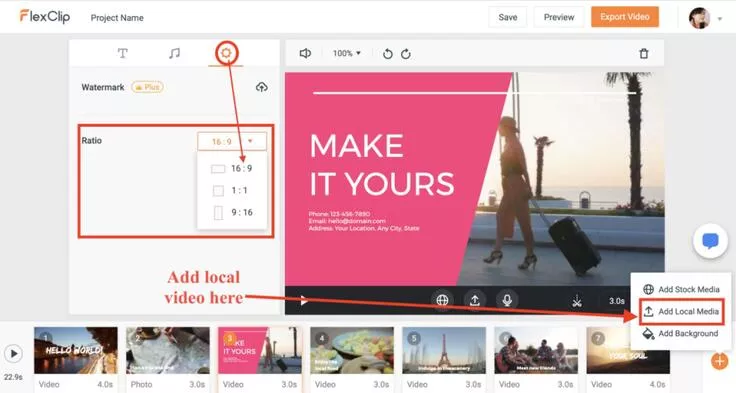736x393 pixels.
Task: Mute the volume speaker icon
Action: 305,54
